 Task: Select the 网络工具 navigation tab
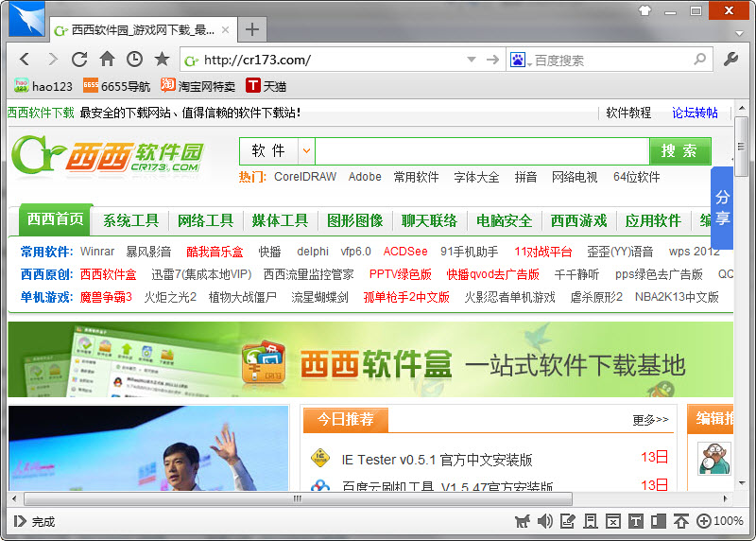click(205, 220)
